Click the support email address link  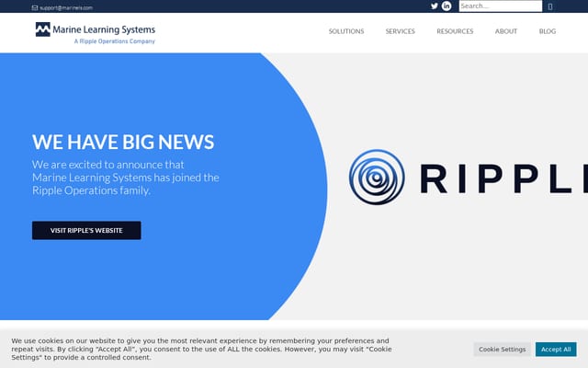click(x=66, y=7)
